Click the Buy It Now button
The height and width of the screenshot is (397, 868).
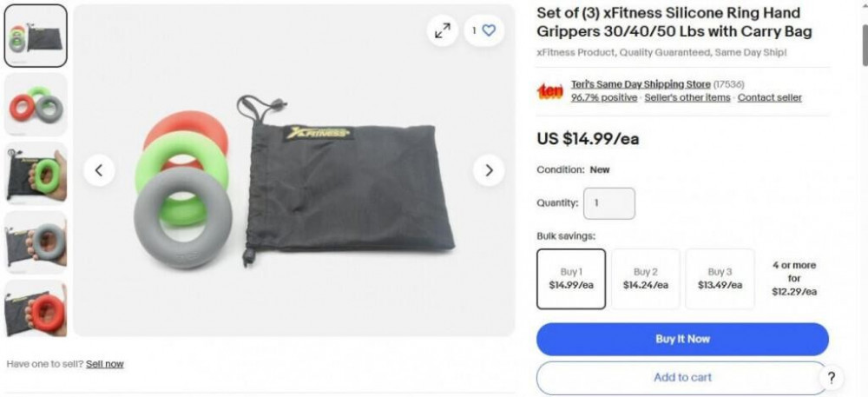[x=682, y=339]
